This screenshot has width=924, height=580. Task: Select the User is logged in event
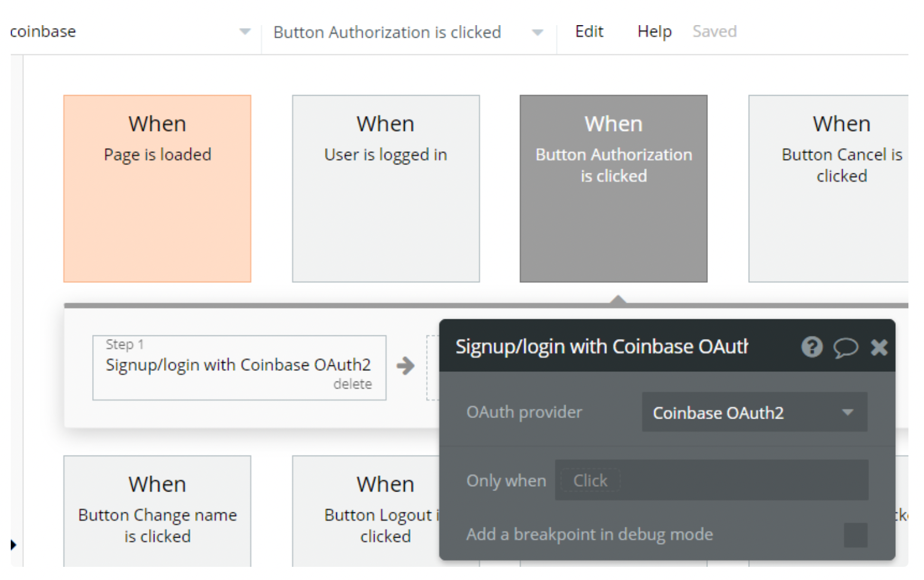[x=386, y=188]
